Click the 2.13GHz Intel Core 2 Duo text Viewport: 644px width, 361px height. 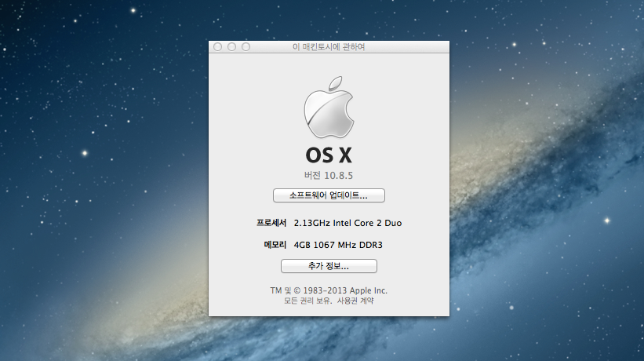pyautogui.click(x=347, y=223)
